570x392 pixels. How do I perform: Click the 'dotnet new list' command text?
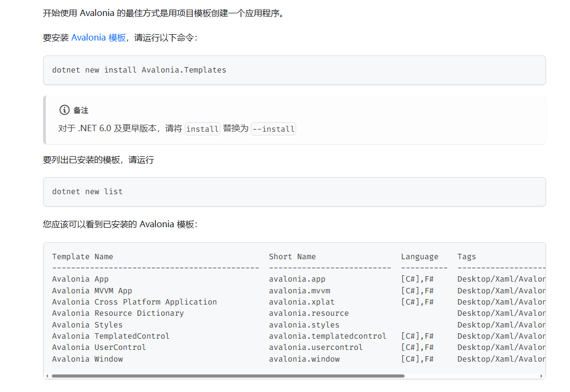coord(87,192)
